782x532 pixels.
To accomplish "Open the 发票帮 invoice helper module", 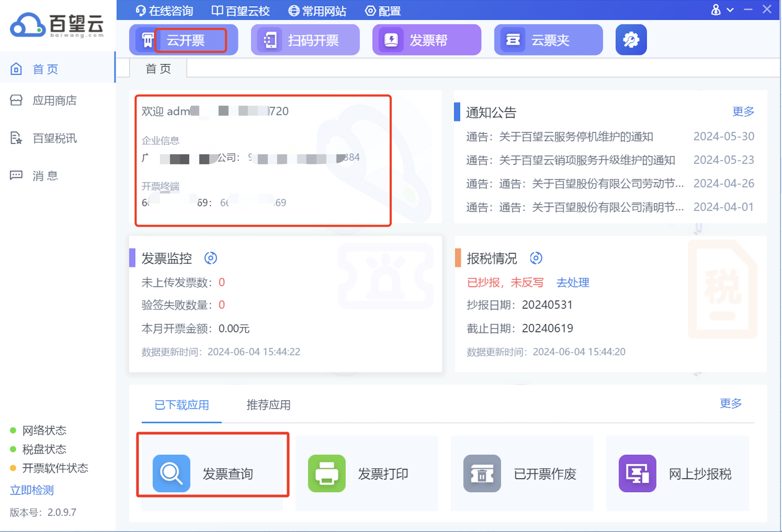I will click(x=427, y=40).
